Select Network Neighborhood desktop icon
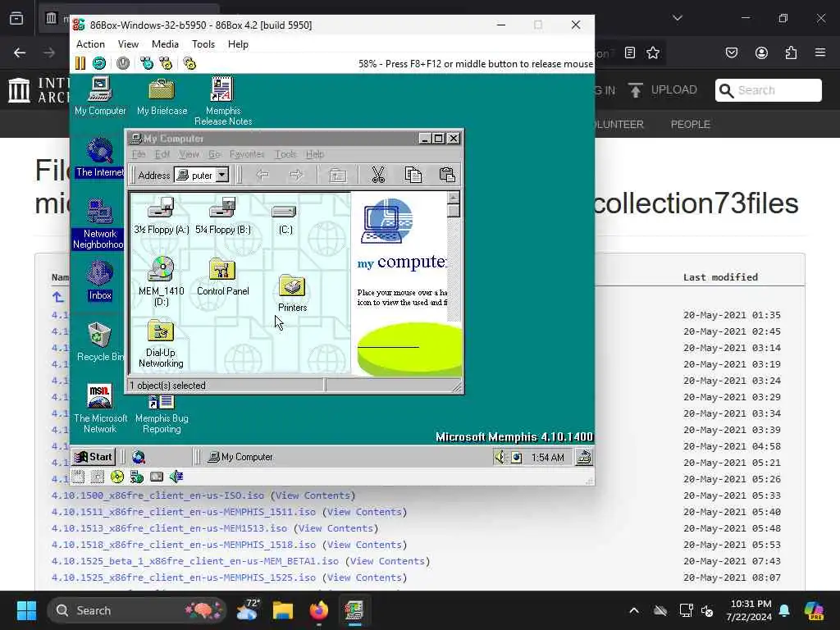The height and width of the screenshot is (630, 840). click(99, 224)
